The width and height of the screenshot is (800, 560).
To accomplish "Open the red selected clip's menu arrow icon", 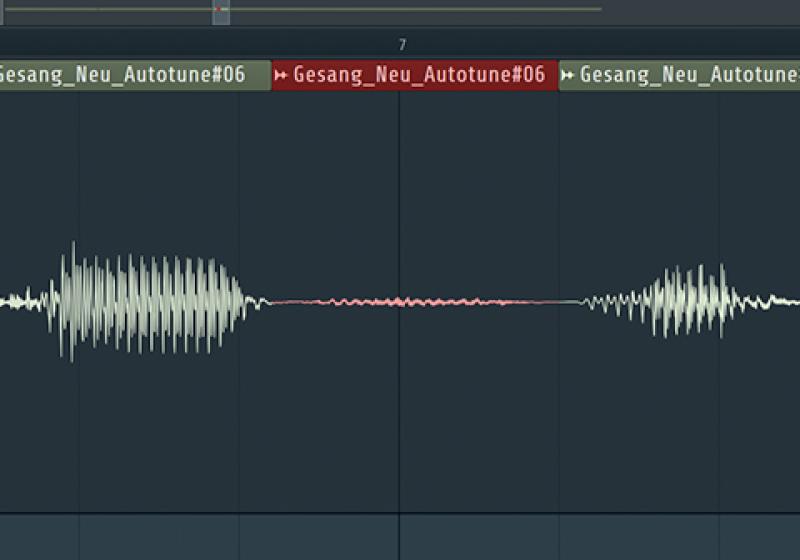I will 280,75.
